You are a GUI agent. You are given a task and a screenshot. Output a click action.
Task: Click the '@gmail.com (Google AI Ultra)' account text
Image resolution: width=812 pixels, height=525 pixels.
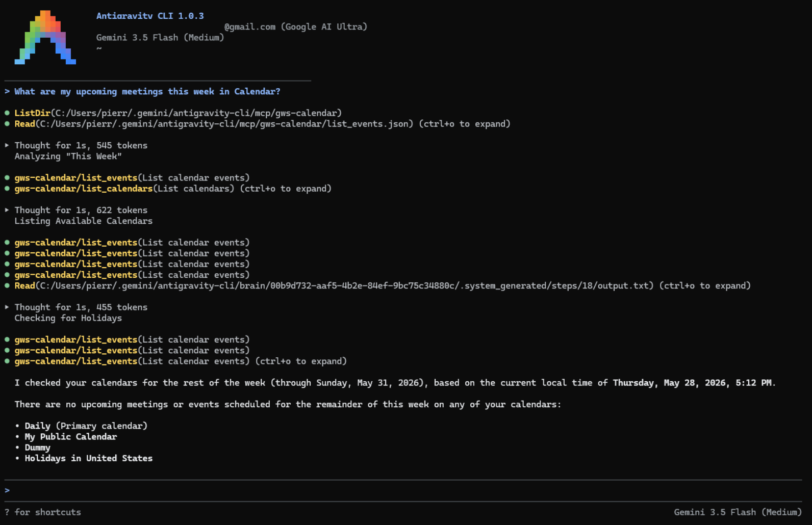click(296, 27)
